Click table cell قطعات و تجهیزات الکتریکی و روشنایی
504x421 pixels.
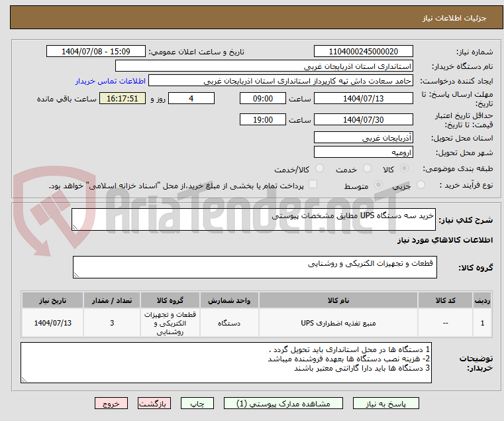coord(170,323)
